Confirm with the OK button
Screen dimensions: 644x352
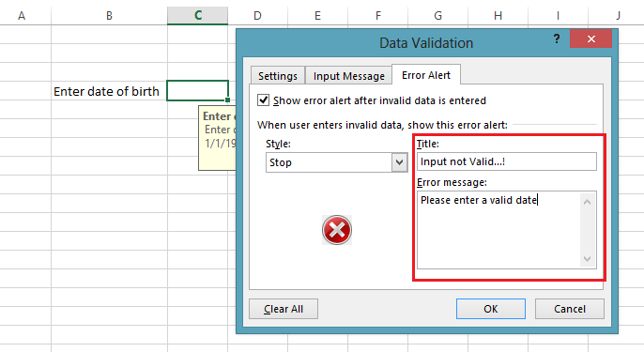[491, 309]
